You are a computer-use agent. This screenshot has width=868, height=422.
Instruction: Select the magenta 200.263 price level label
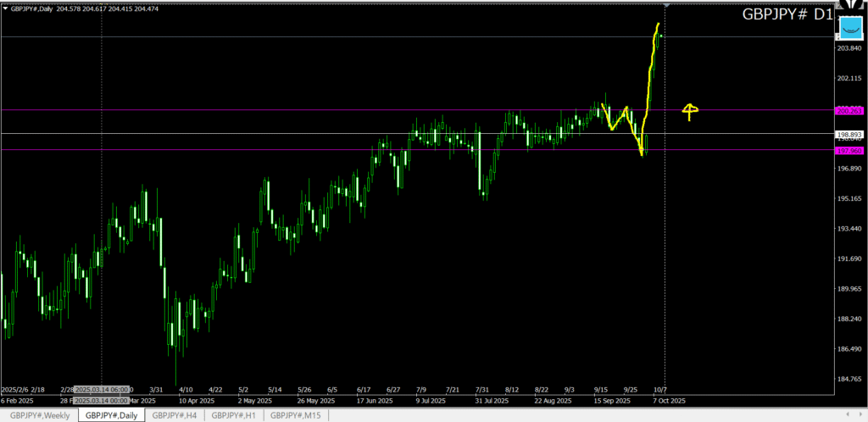pos(849,110)
